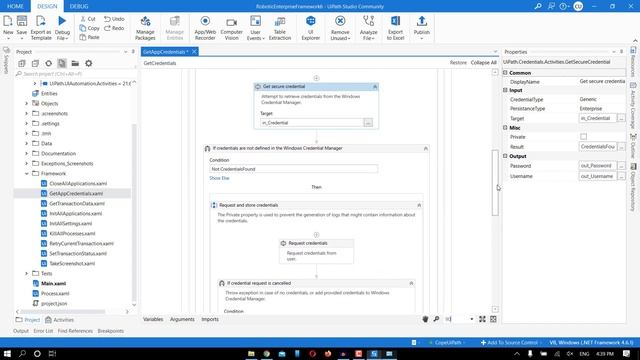The width and height of the screenshot is (640, 360).
Task: Click Refresh icon in Project panel
Action: pos(49,63)
